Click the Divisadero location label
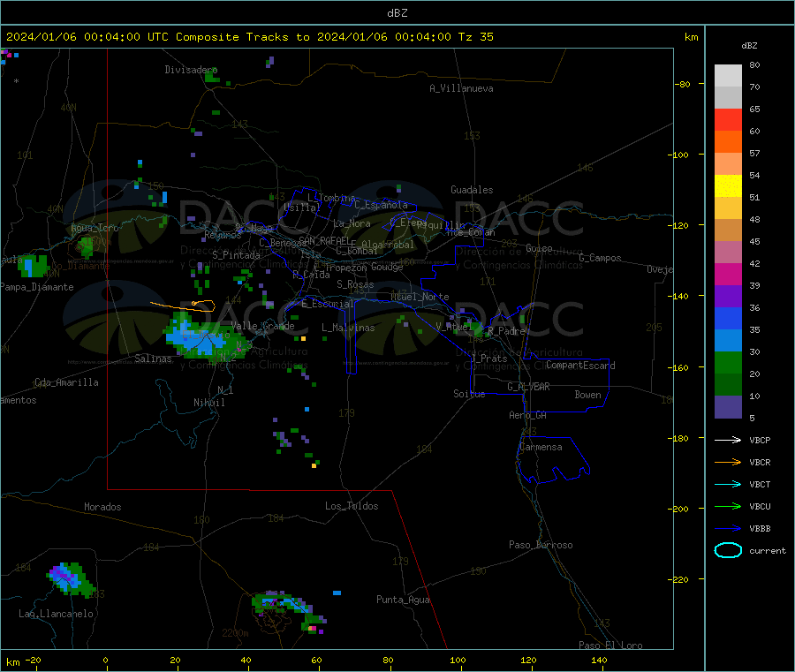Screen dimensions: 795x672 (191, 70)
